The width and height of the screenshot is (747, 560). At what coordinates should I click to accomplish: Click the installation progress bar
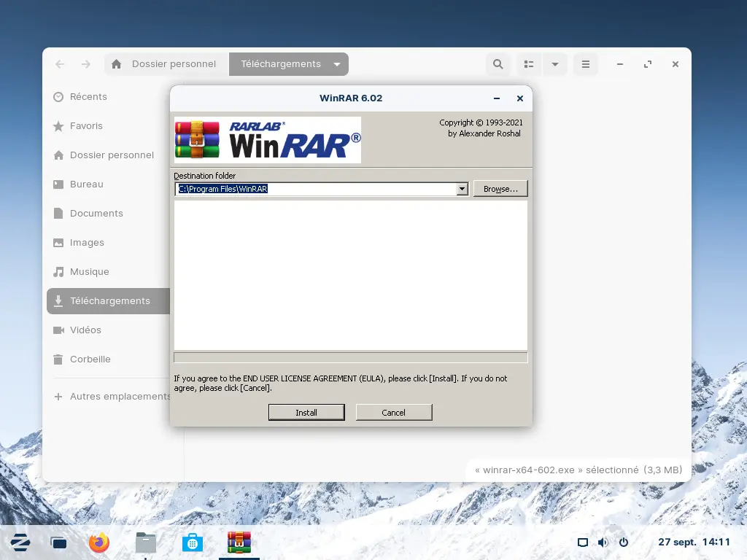point(350,357)
